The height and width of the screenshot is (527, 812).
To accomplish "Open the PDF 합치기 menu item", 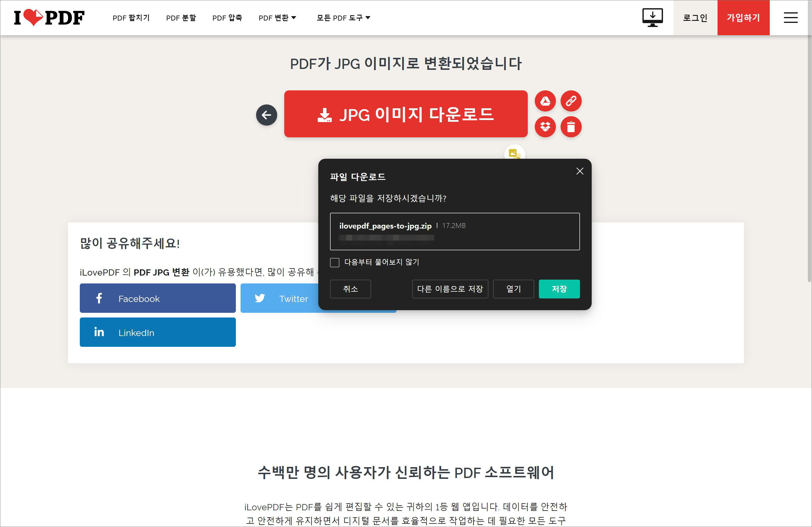I will (131, 18).
